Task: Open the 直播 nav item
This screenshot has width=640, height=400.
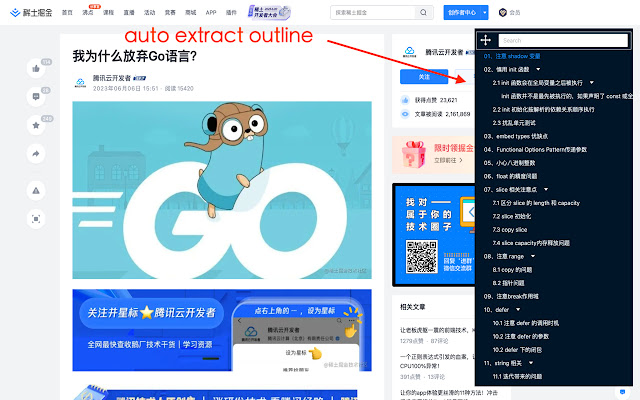Action: pyautogui.click(x=129, y=13)
